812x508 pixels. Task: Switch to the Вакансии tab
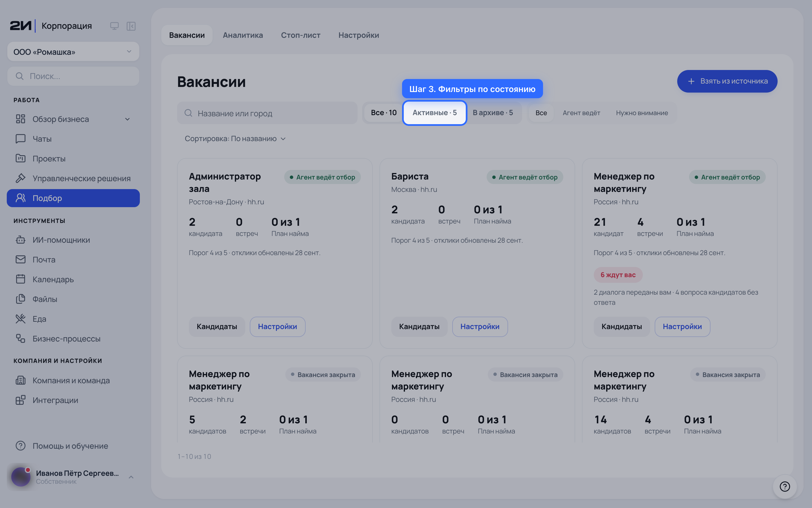[187, 35]
